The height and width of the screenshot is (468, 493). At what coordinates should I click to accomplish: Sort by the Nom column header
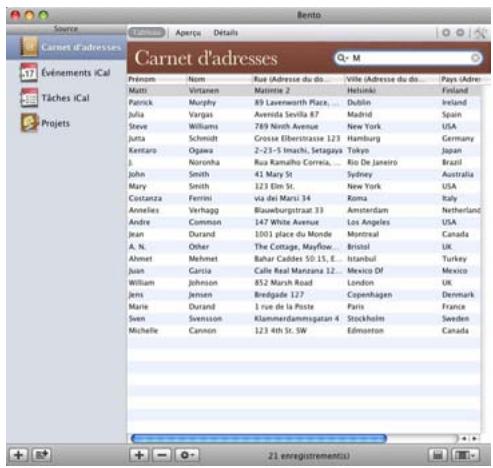(x=219, y=79)
